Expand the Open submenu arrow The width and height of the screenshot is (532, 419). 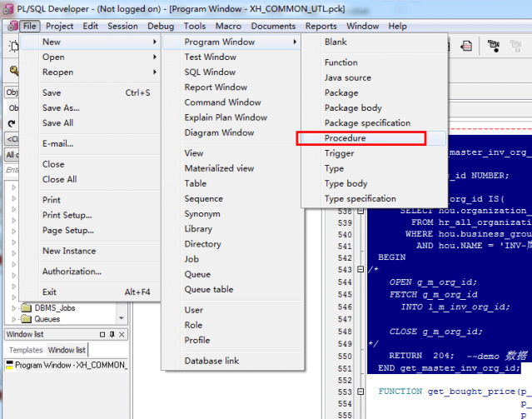coord(155,57)
